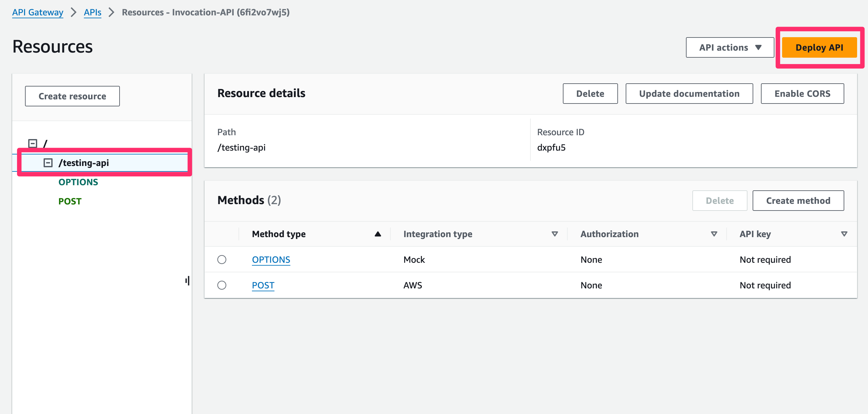Grab the side panel resize handle

tap(187, 281)
